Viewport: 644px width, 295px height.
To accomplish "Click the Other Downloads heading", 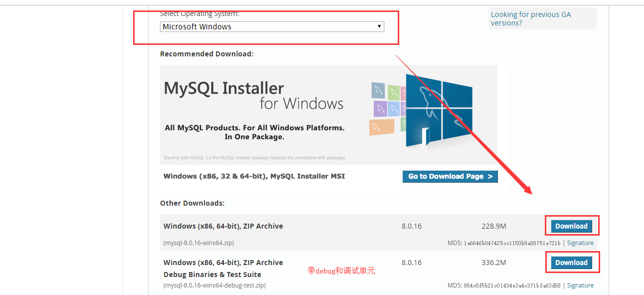I will pos(192,203).
